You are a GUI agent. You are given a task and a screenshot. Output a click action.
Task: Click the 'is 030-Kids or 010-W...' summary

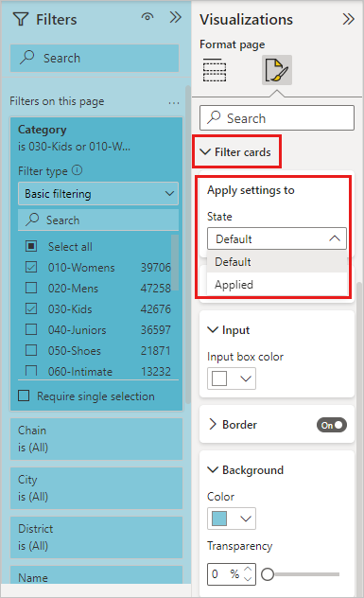tap(74, 147)
